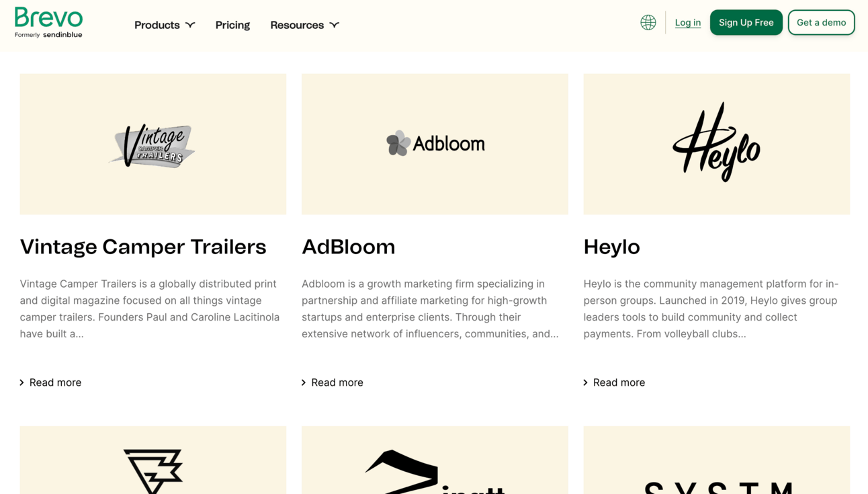Click the Sign Up Free button

pos(746,22)
